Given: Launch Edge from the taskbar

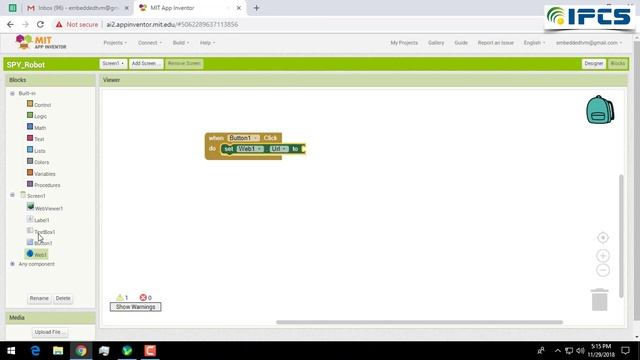Looking at the screenshot, I should click(36, 351).
